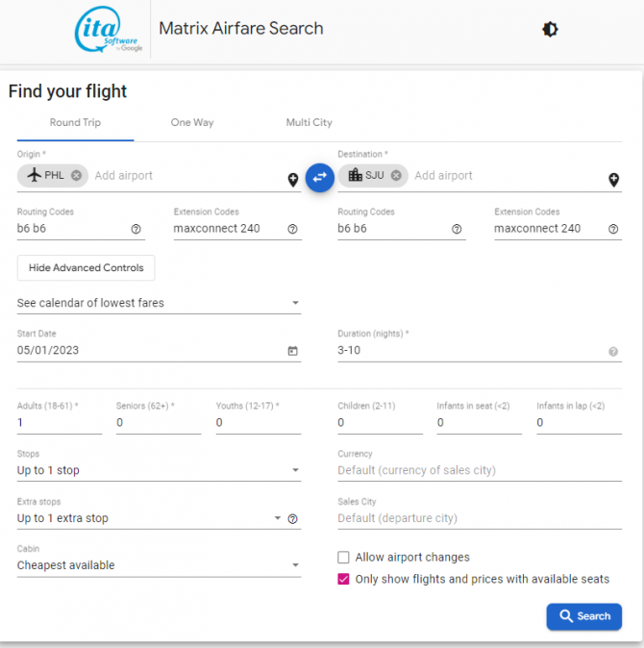The image size is (644, 648).
Task: Click Hide Advanced Controls button
Action: [86, 268]
